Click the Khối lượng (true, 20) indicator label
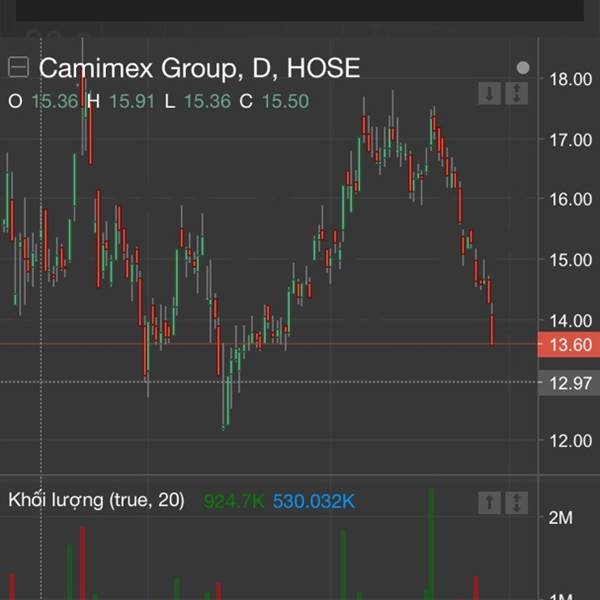600x600 pixels. click(x=96, y=500)
